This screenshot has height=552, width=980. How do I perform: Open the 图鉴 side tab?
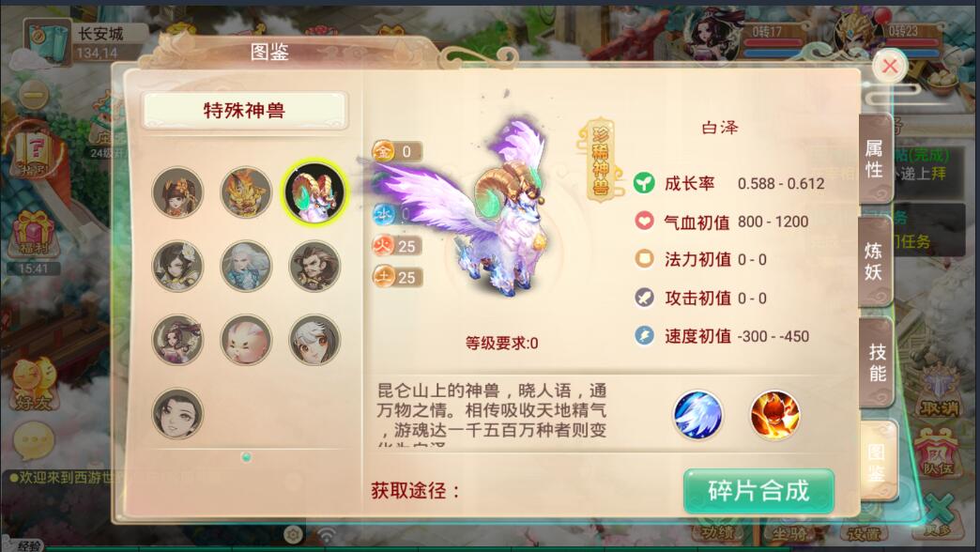click(x=878, y=463)
